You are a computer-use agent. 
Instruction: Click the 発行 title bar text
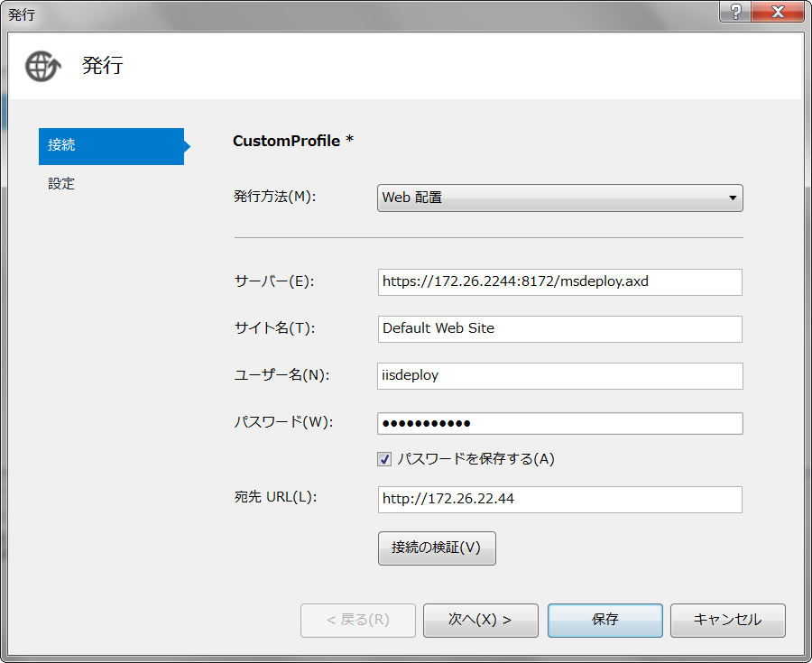tap(22, 14)
